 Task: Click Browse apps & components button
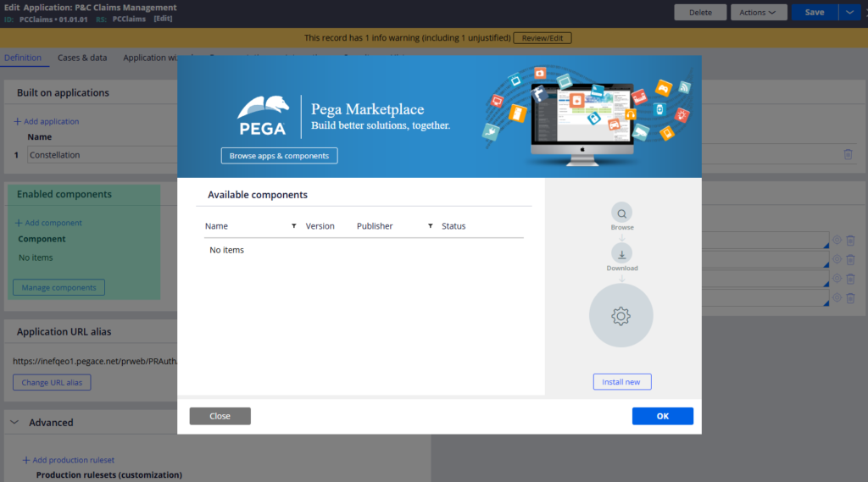[x=279, y=156]
